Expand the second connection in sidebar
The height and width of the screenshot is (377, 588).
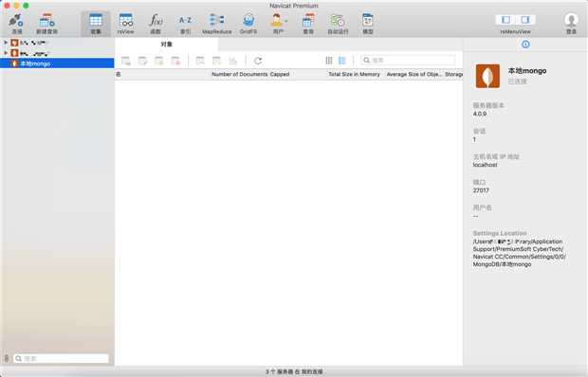pos(6,53)
